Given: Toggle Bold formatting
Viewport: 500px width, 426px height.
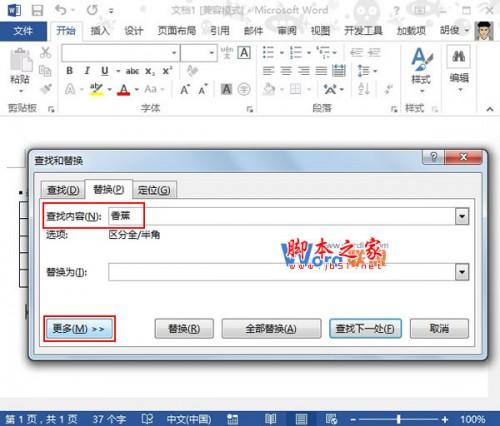Looking at the screenshot, I should (x=69, y=71).
